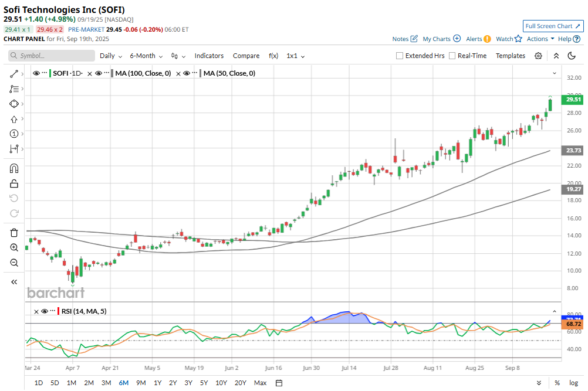
Task: Open the candlestick chart type dropdown
Action: coord(178,56)
